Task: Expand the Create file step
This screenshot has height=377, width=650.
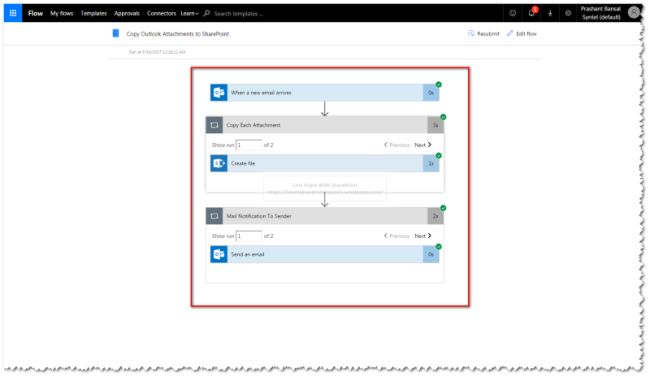Action: point(325,163)
